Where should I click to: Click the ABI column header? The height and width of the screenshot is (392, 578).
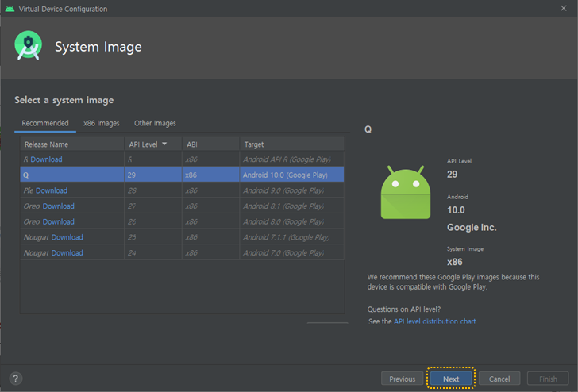211,144
